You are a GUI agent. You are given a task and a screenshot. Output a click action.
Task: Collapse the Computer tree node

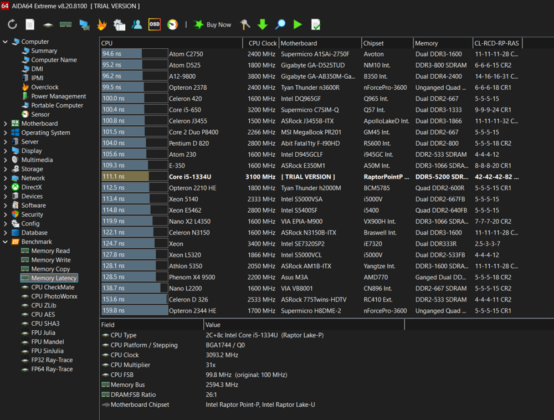pos(5,42)
